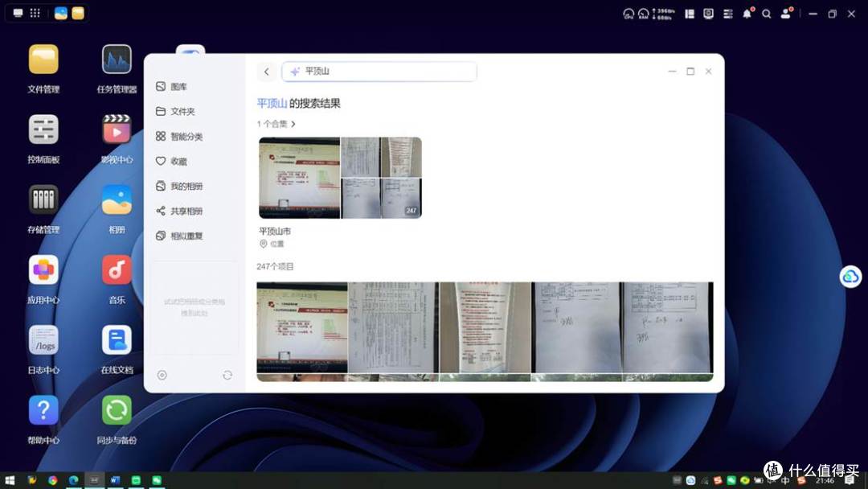868x489 pixels.
Task: Open the widget panel icon beside network speed
Action: (x=690, y=14)
